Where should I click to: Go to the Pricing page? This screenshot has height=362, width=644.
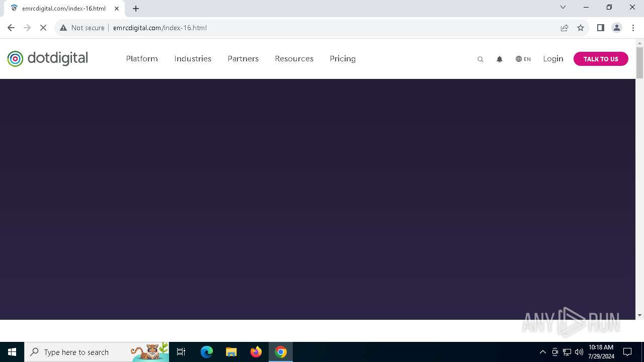[x=343, y=59]
